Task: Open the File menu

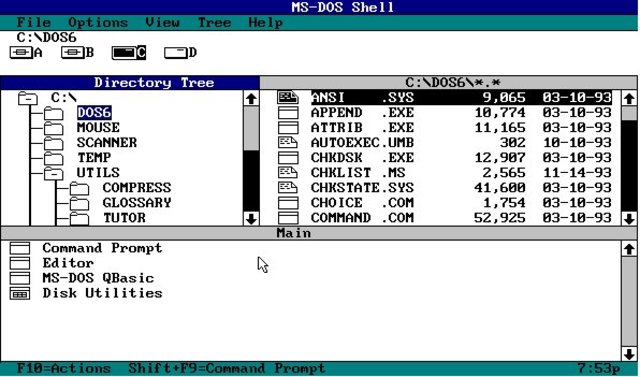Action: [34, 22]
